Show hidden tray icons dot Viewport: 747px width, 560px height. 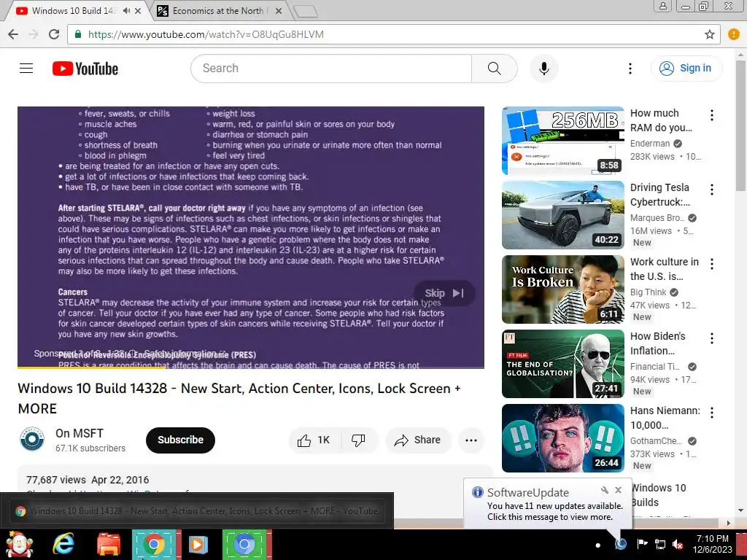[x=598, y=545]
